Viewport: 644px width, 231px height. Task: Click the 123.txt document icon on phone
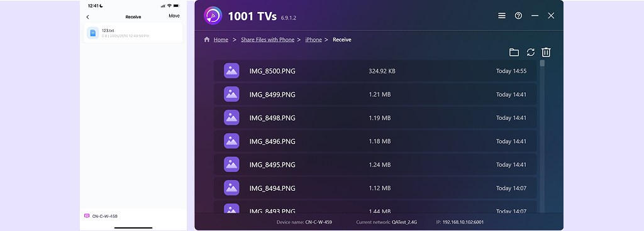point(93,33)
